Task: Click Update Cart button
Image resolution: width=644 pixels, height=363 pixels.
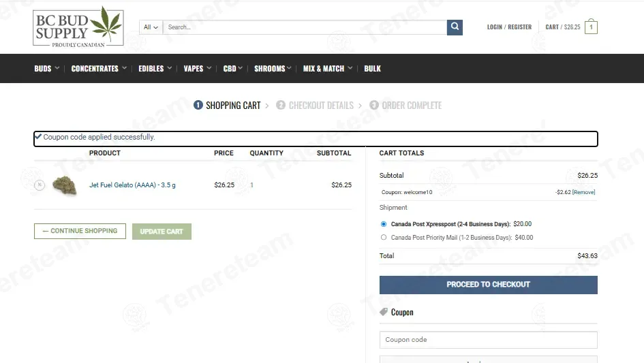Action: point(162,232)
